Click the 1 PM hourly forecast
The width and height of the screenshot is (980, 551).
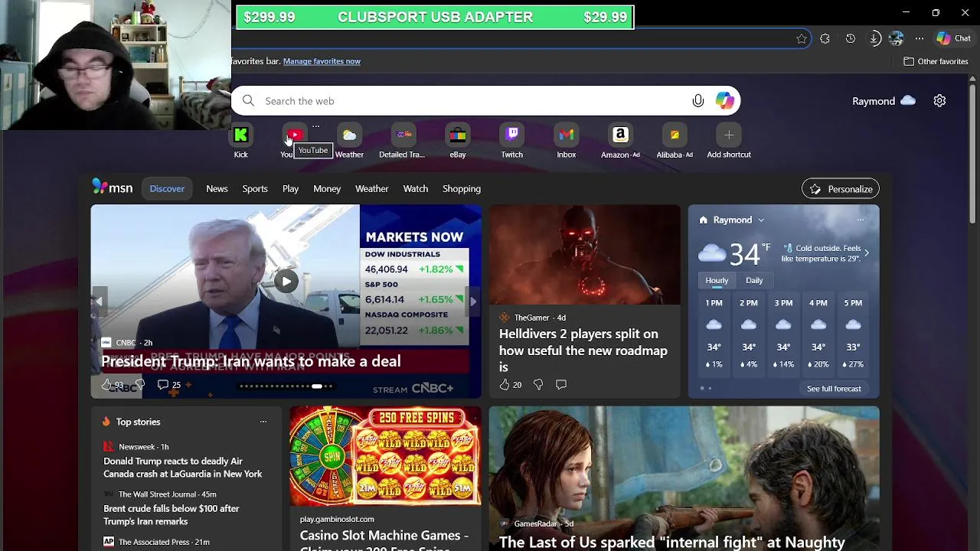pos(714,335)
